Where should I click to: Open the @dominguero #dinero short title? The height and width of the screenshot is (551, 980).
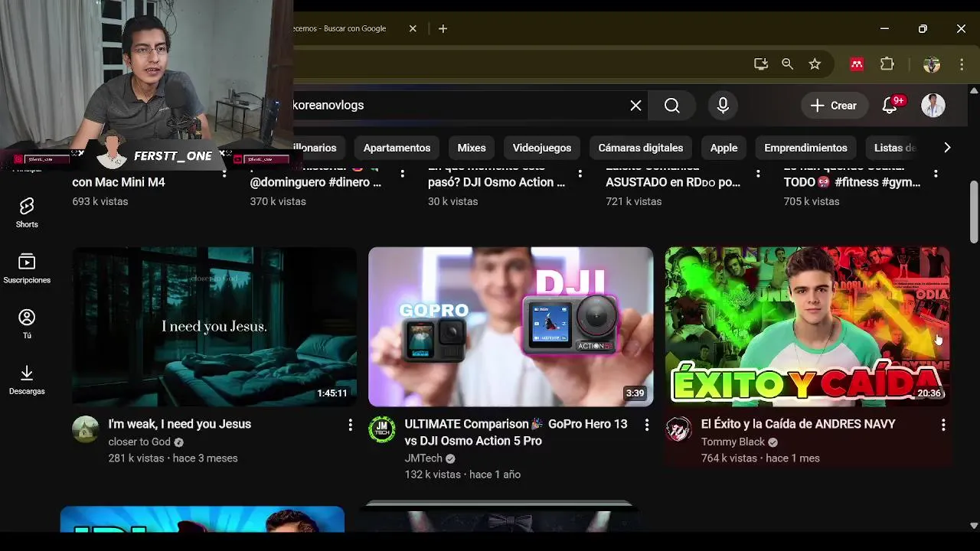(x=315, y=182)
